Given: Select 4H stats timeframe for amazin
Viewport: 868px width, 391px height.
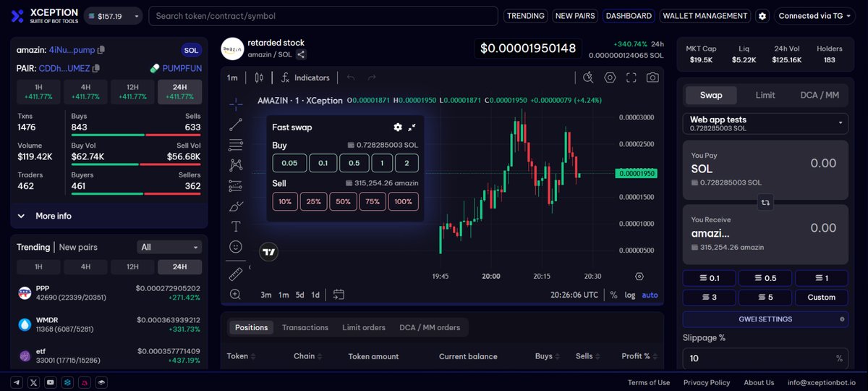Looking at the screenshot, I should pyautogui.click(x=85, y=91).
